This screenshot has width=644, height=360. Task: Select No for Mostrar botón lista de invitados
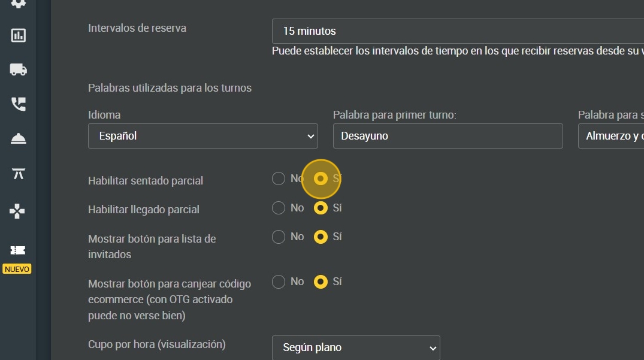coord(279,237)
